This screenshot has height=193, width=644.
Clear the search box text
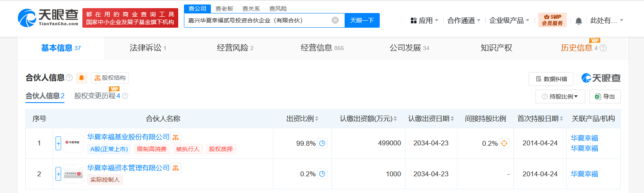pyautogui.click(x=335, y=20)
